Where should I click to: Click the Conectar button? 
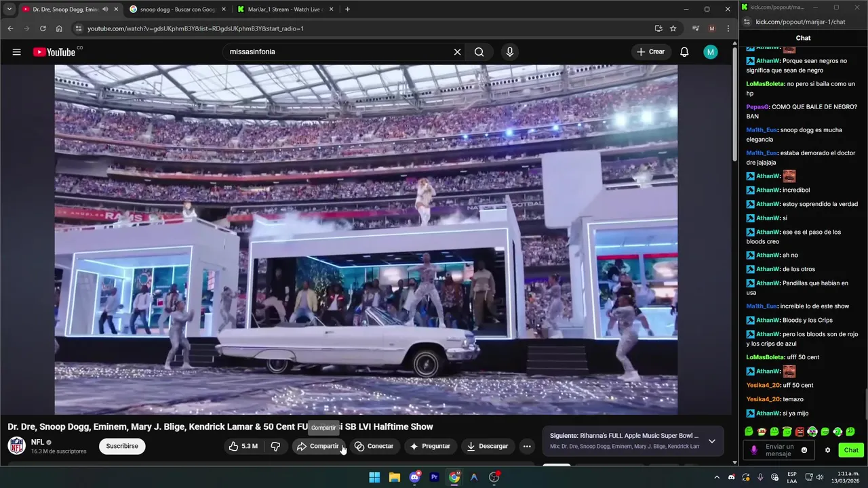click(x=374, y=446)
